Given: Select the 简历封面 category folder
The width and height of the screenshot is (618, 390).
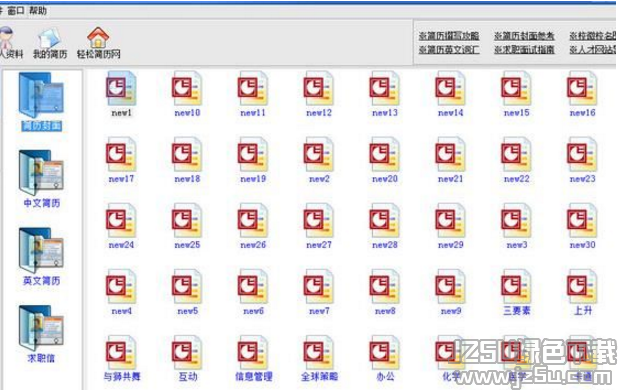Looking at the screenshot, I should pos(41,101).
